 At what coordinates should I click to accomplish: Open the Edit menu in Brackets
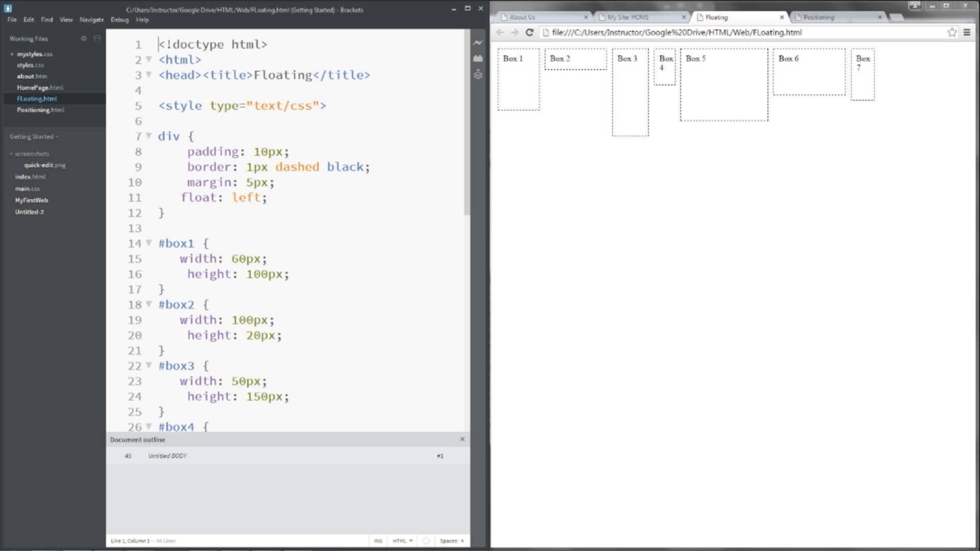29,19
